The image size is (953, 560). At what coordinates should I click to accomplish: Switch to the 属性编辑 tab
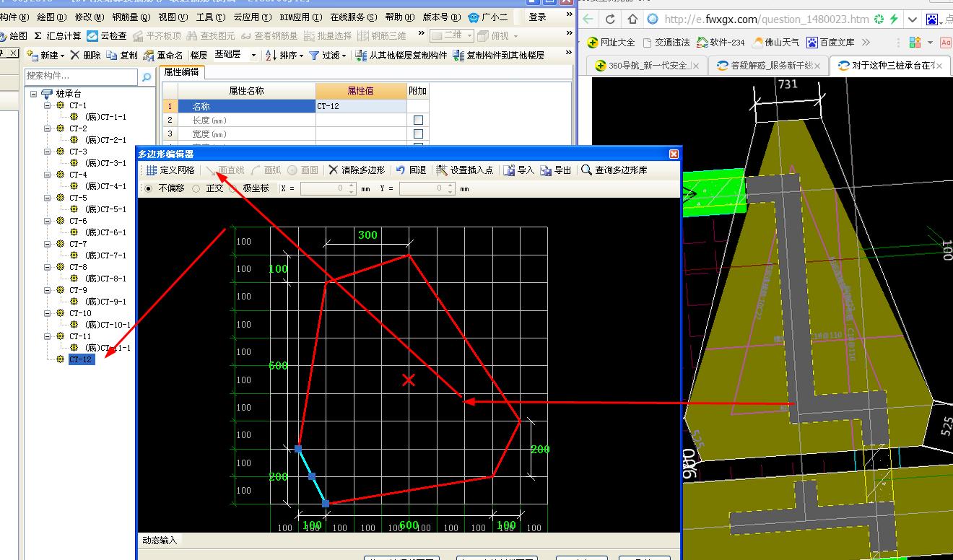click(181, 72)
